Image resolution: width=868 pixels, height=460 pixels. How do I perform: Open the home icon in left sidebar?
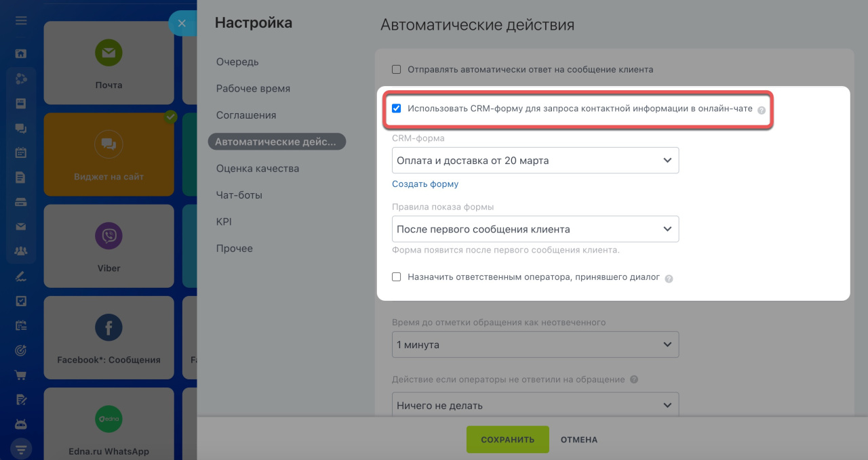[x=21, y=54]
